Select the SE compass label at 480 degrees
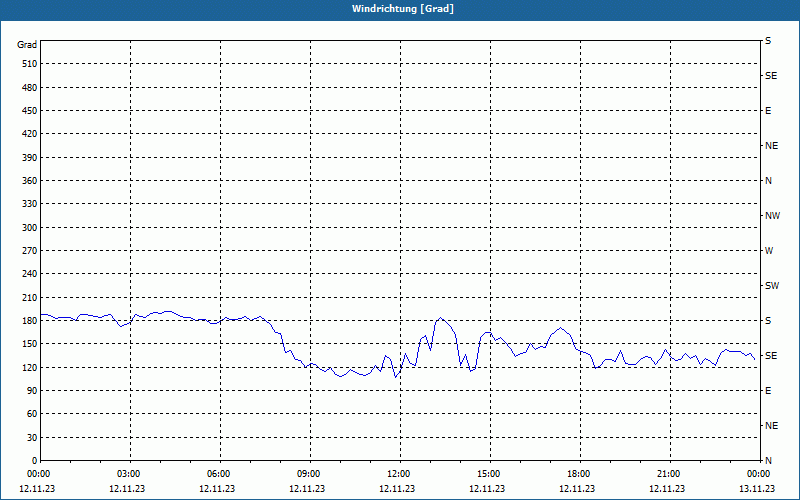 [771, 76]
